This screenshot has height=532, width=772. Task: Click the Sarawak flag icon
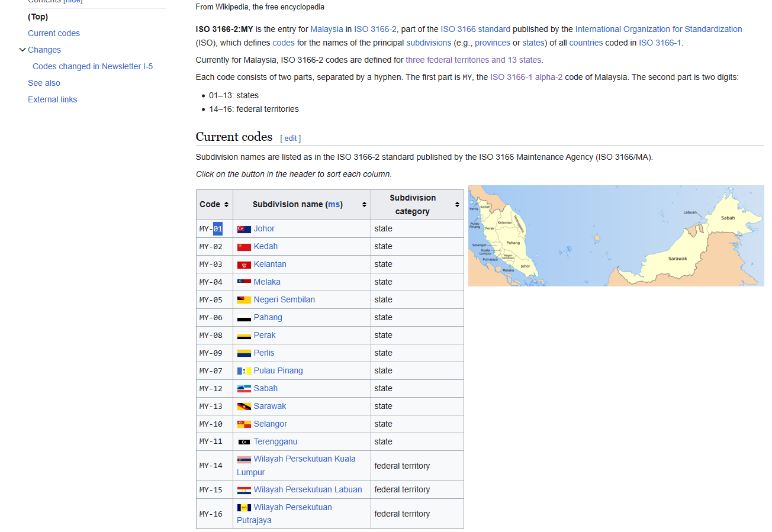(x=244, y=407)
